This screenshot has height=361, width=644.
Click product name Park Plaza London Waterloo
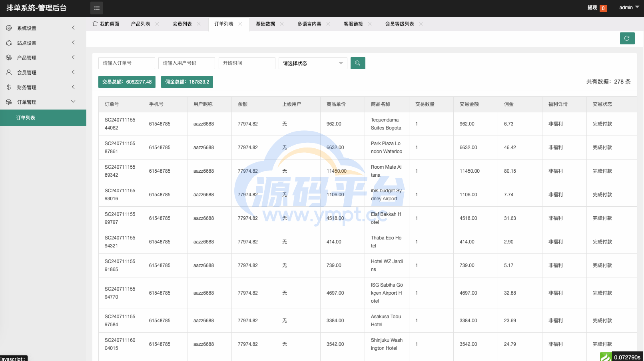387,148
